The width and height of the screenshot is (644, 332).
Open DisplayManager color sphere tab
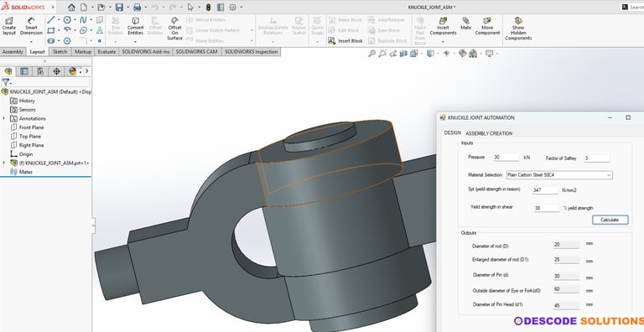(73, 71)
